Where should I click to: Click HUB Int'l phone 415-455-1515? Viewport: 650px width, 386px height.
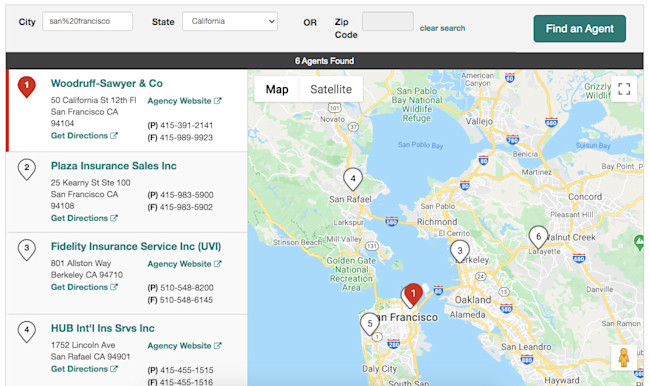[187, 370]
